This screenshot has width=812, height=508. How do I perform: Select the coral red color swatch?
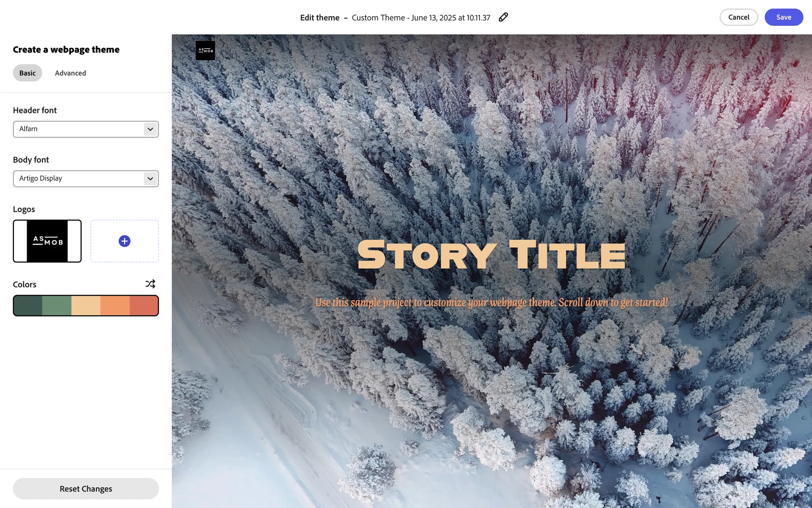pyautogui.click(x=144, y=306)
